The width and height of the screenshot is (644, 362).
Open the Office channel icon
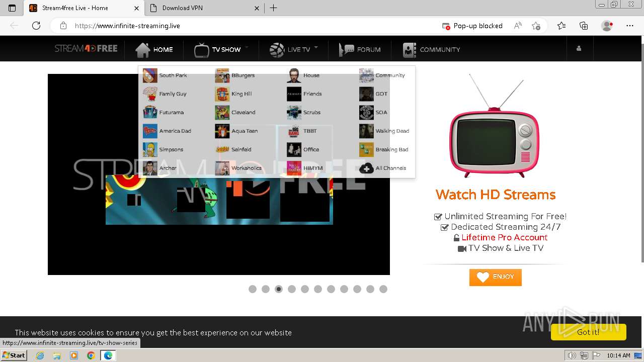point(294,150)
